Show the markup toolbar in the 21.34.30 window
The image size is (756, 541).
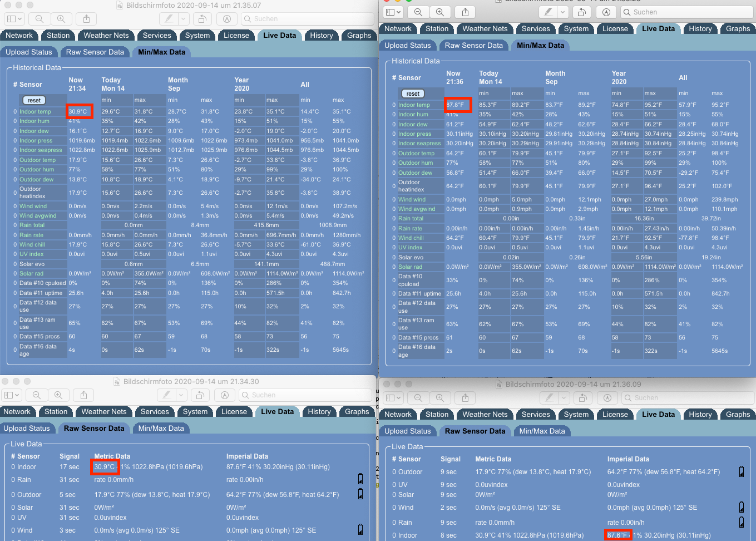pyautogui.click(x=225, y=395)
